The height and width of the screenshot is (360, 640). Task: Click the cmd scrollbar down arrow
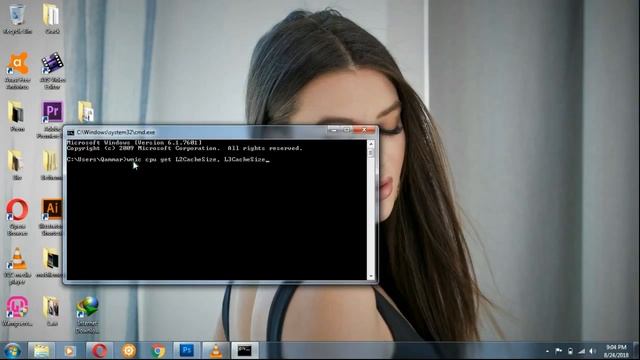click(371, 276)
